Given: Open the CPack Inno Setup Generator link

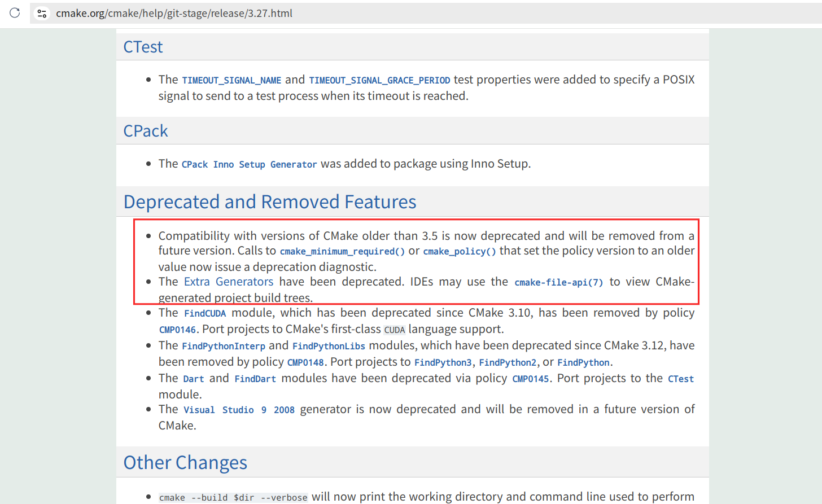Looking at the screenshot, I should [x=250, y=164].
